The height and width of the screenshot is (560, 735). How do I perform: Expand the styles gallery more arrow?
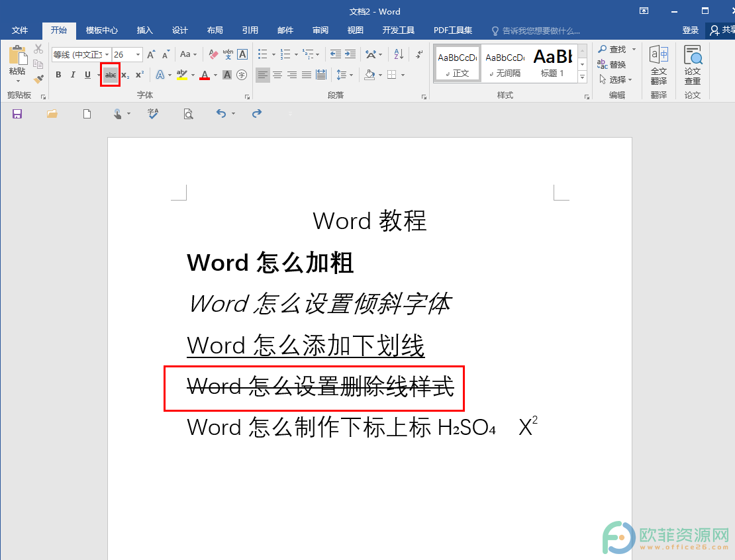[582, 77]
